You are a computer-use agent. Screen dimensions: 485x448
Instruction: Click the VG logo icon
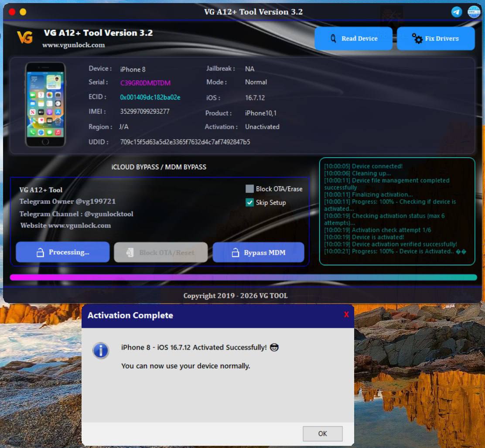coord(25,38)
